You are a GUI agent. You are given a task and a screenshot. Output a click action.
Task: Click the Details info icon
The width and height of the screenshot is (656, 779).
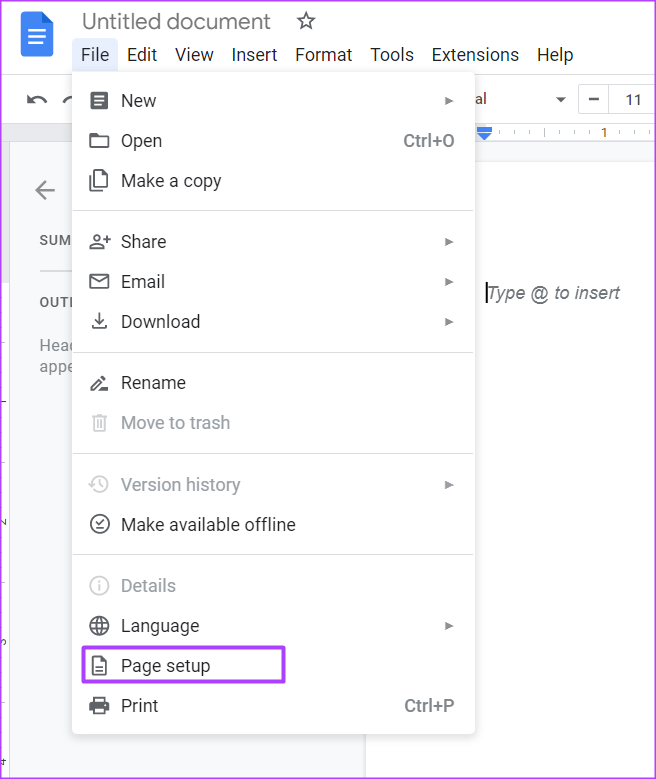pyautogui.click(x=99, y=586)
